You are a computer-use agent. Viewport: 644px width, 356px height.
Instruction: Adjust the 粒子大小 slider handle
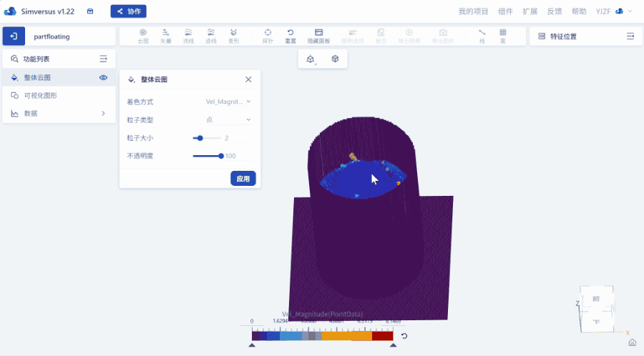[x=200, y=138]
